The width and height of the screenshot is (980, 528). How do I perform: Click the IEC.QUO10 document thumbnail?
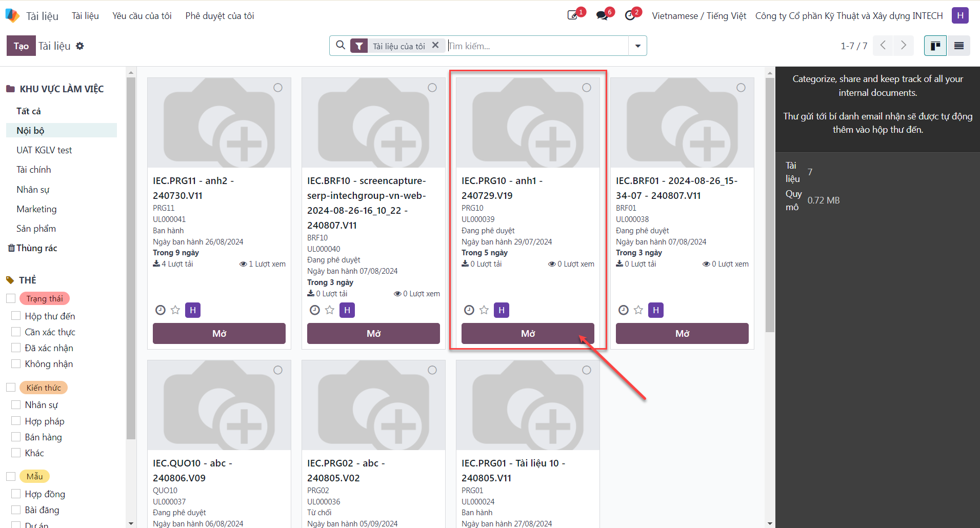click(x=219, y=405)
